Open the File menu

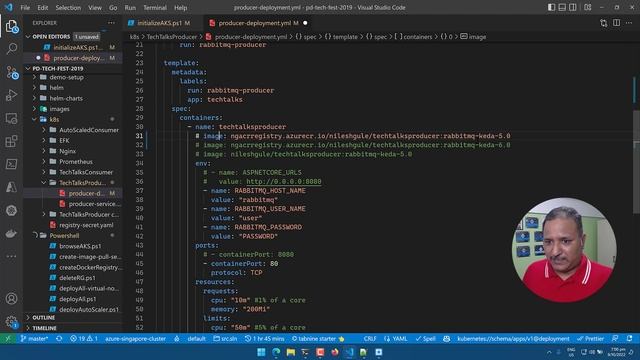tap(25, 8)
